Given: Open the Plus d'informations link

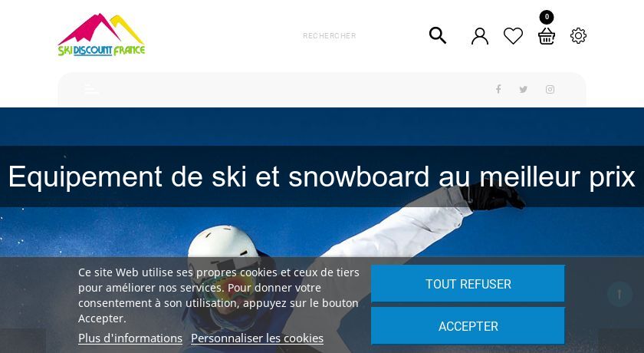Looking at the screenshot, I should pos(130,338).
